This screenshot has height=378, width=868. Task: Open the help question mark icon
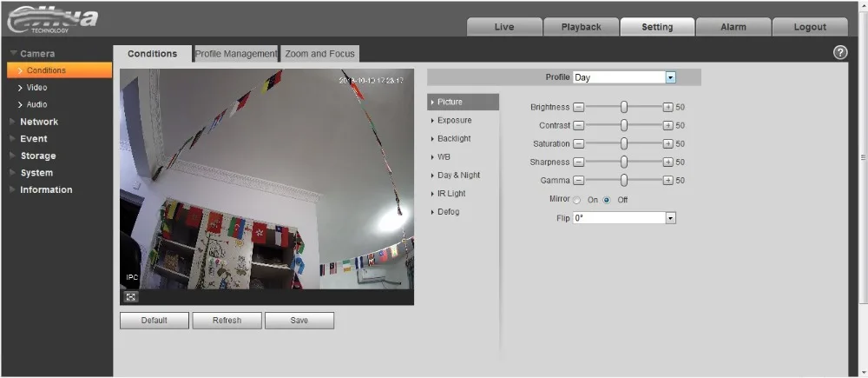[x=839, y=53]
